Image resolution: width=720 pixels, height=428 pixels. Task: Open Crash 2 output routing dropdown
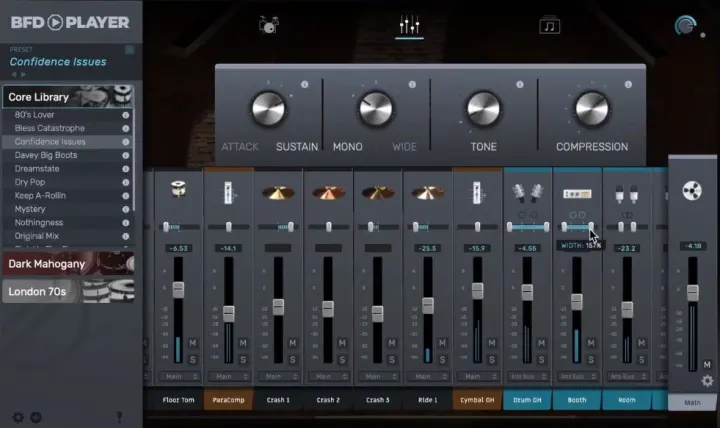[328, 377]
